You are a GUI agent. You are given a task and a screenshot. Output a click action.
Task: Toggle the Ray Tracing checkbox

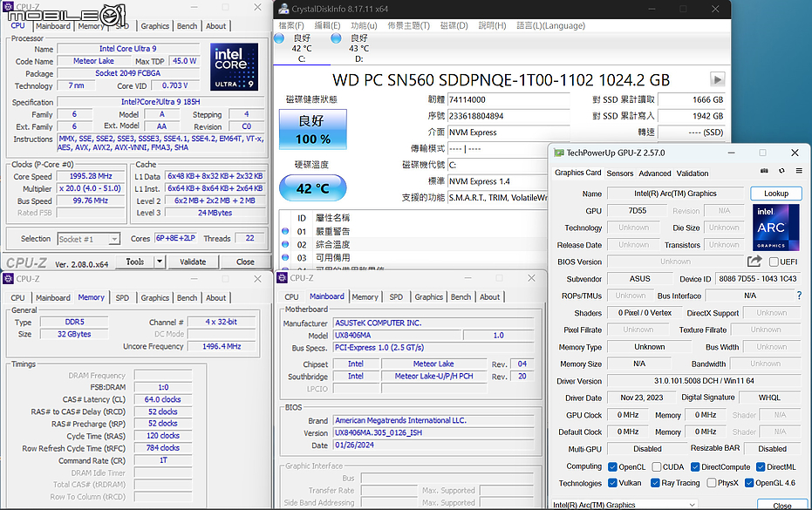[x=655, y=483]
